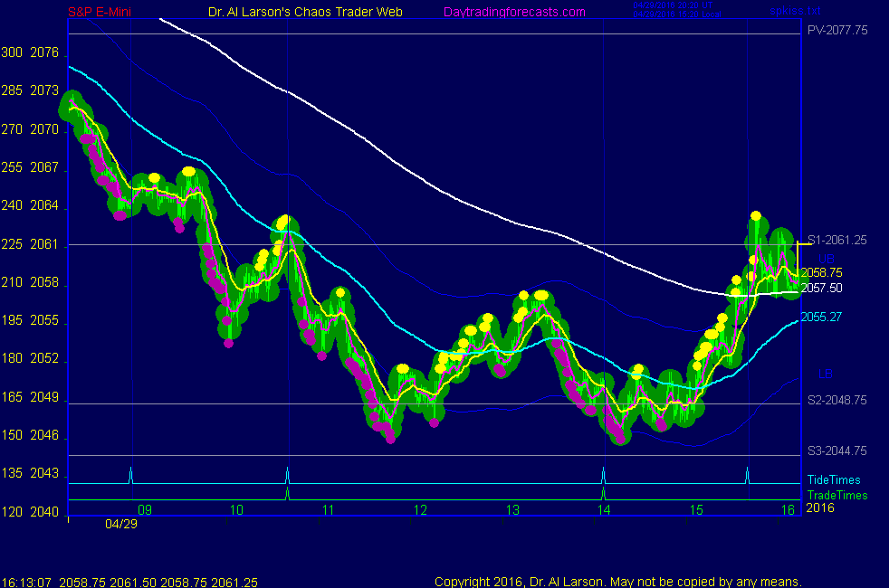Select the 11 hour tick label
This screenshot has height=588, width=889.
[329, 510]
